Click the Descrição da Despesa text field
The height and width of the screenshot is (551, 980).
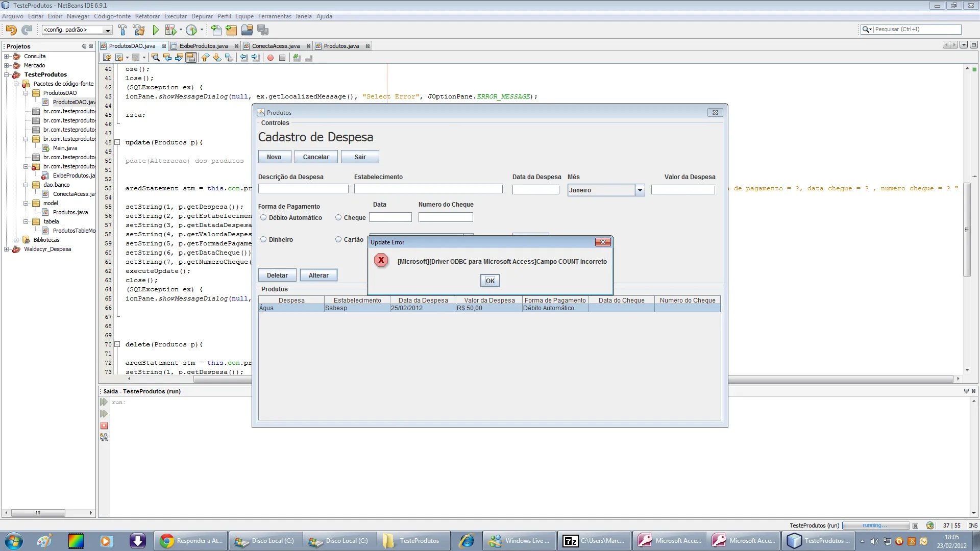[x=303, y=189]
